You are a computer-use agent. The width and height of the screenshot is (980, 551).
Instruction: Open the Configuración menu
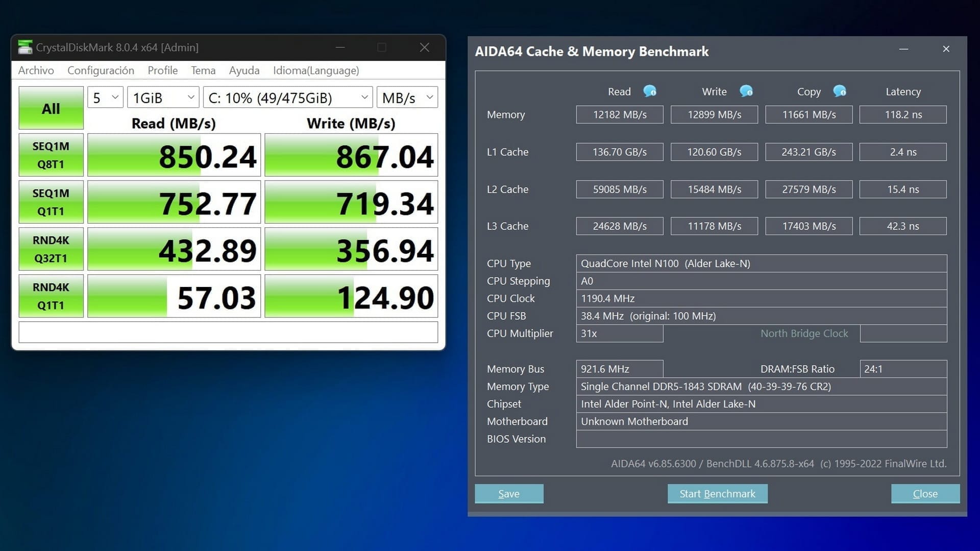pyautogui.click(x=101, y=70)
